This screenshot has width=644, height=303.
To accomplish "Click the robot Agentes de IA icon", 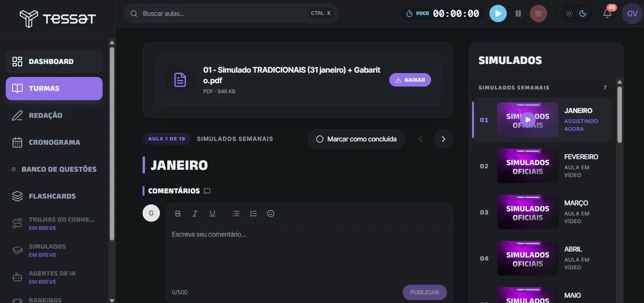I will coord(17,277).
